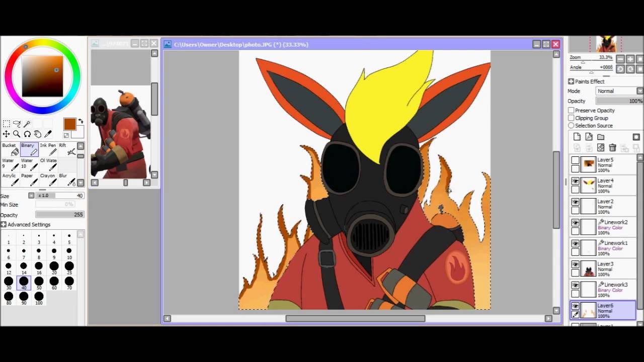Click the brush Opacity slider
The image size is (644, 362).
[x=60, y=215]
